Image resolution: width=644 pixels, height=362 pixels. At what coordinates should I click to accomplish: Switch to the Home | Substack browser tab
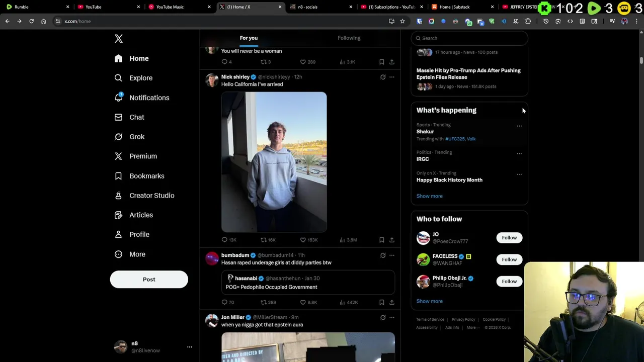tap(463, 7)
